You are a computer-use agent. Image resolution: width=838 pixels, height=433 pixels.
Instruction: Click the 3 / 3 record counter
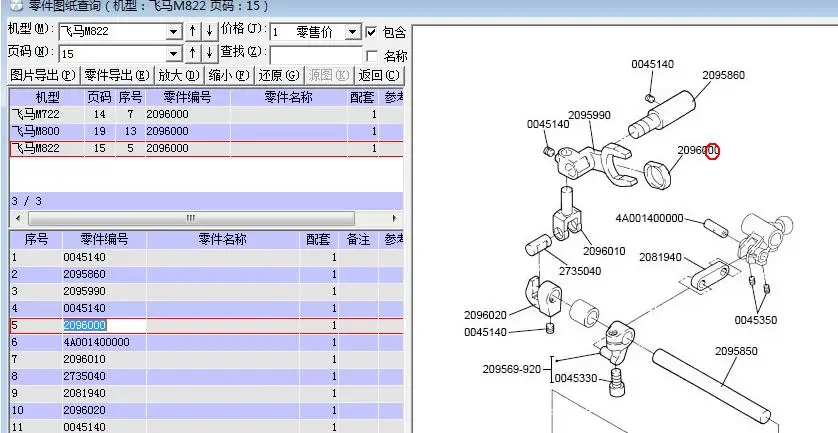[27, 202]
